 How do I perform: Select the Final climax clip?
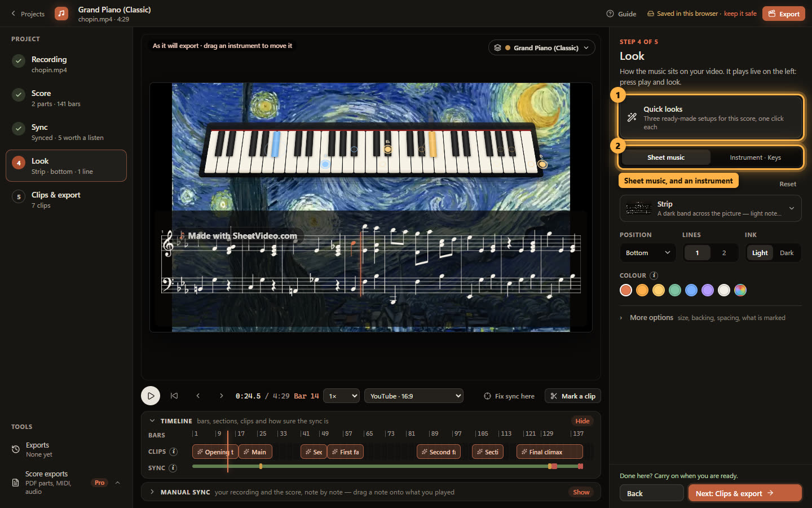(x=550, y=452)
